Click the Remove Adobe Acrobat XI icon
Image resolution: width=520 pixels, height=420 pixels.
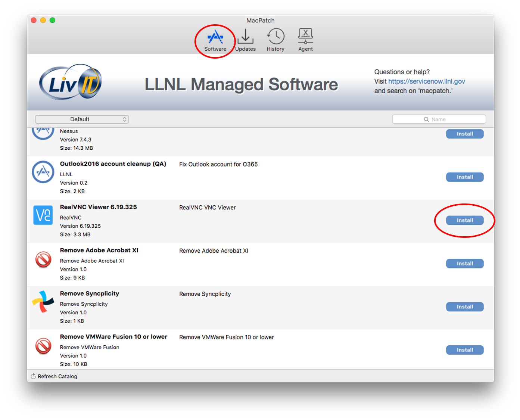[43, 259]
